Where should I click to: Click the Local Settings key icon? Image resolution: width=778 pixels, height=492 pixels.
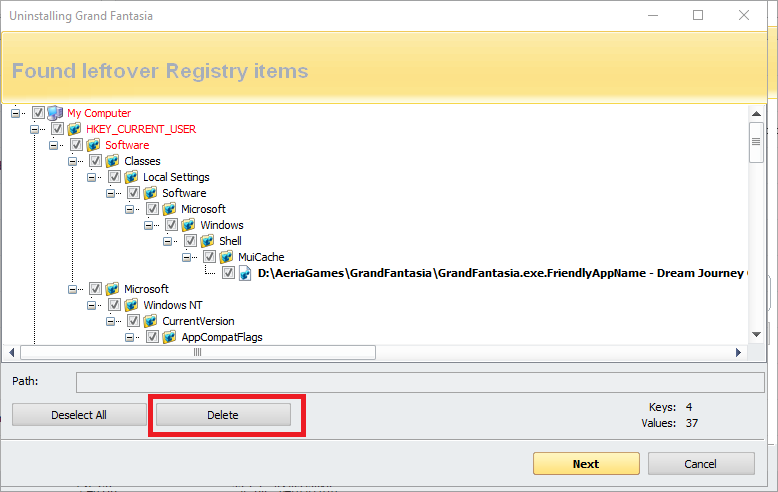tap(131, 177)
